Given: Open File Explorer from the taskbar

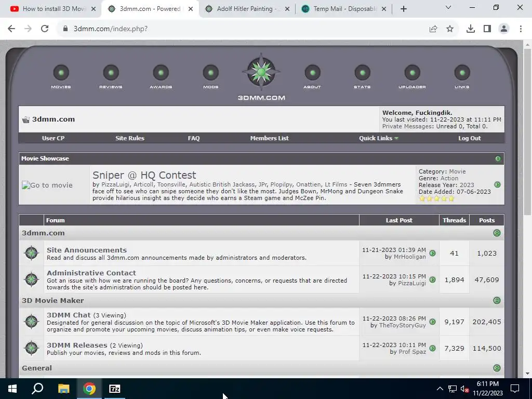Looking at the screenshot, I should coord(63,389).
